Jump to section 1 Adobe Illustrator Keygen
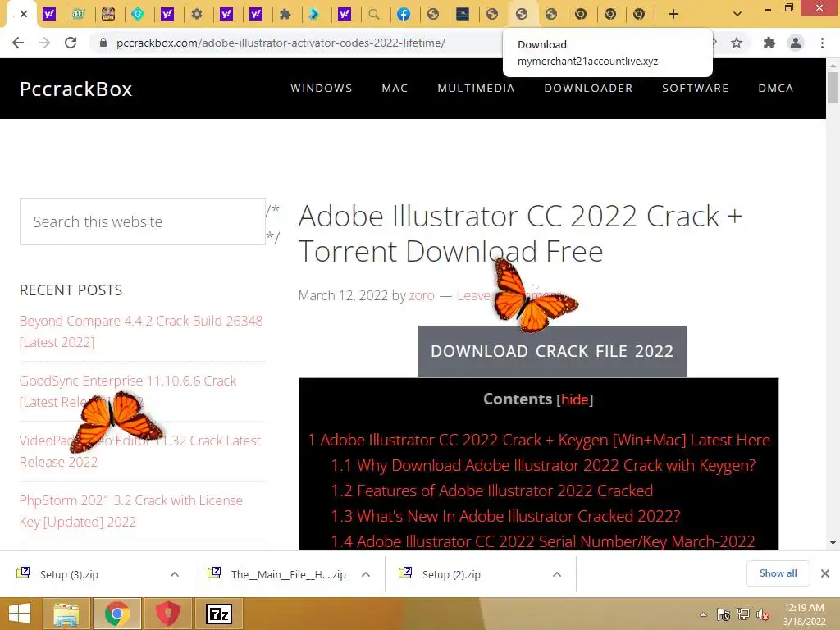Viewport: 840px width, 630px height. click(538, 440)
